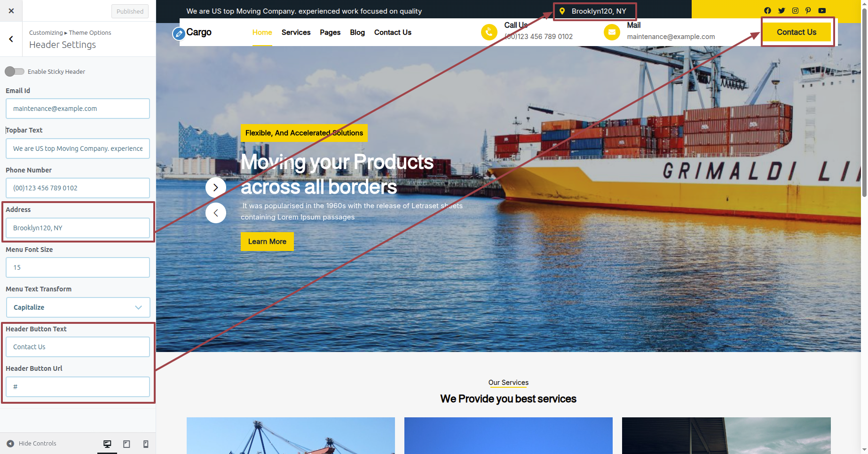Viewport: 868px width, 454px height.
Task: Click the Learn More button
Action: [x=267, y=242]
